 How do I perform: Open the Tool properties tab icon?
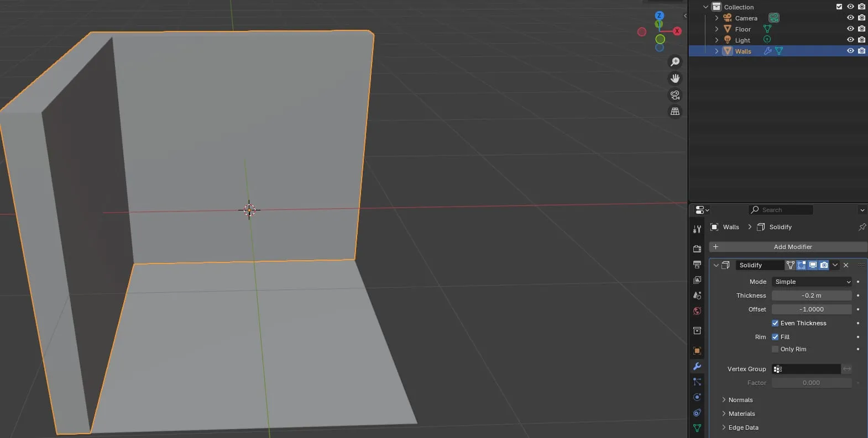coord(697,229)
